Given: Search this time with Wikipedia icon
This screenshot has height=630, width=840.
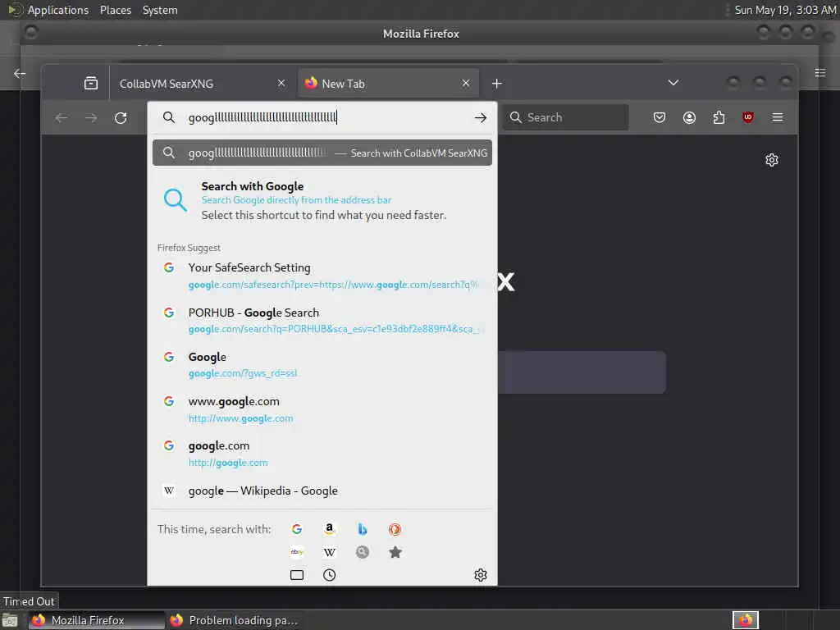Looking at the screenshot, I should (330, 552).
